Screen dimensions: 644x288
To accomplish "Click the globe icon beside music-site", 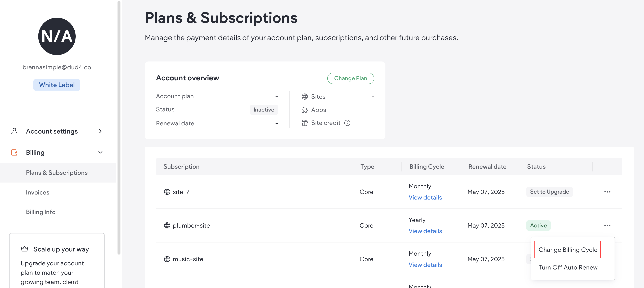I will point(167,259).
